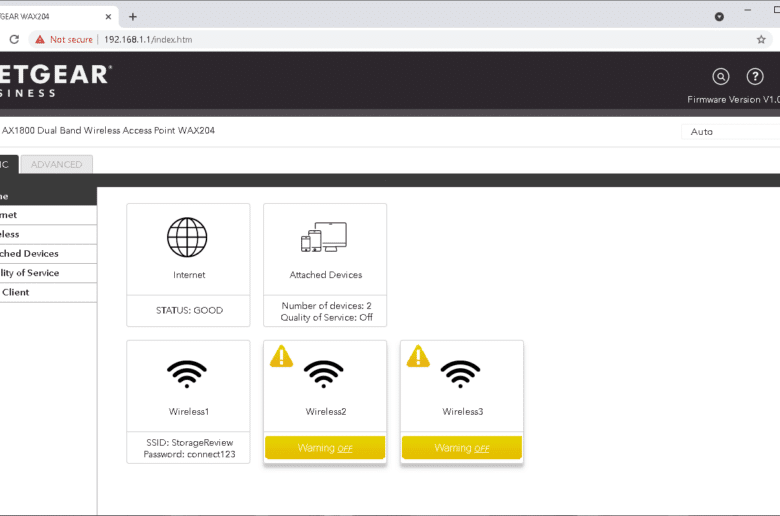Click the SSID: StorageReview text
Viewport: 780px width, 516px height.
coord(190,442)
